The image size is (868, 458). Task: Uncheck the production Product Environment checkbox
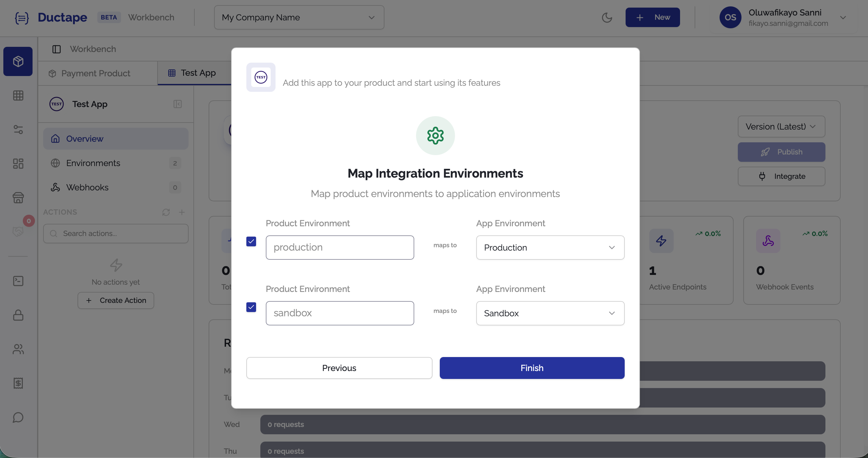pyautogui.click(x=251, y=241)
